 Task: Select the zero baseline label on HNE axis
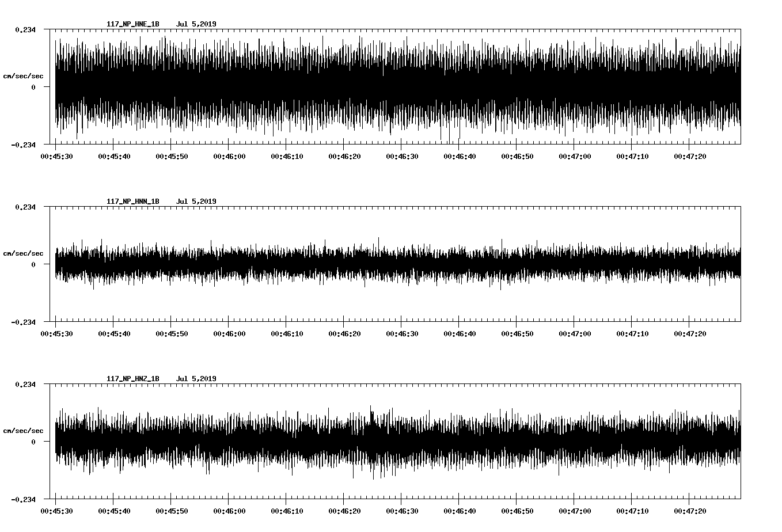tap(33, 87)
